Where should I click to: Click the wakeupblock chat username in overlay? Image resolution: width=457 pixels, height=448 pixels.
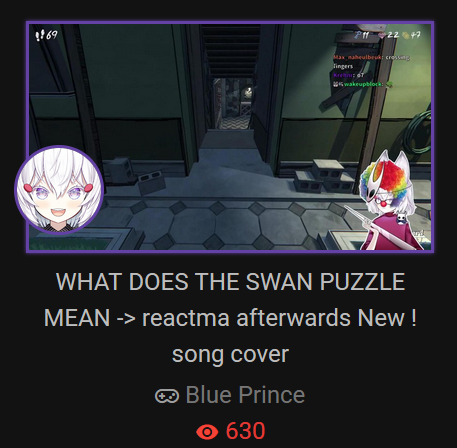[x=363, y=84]
